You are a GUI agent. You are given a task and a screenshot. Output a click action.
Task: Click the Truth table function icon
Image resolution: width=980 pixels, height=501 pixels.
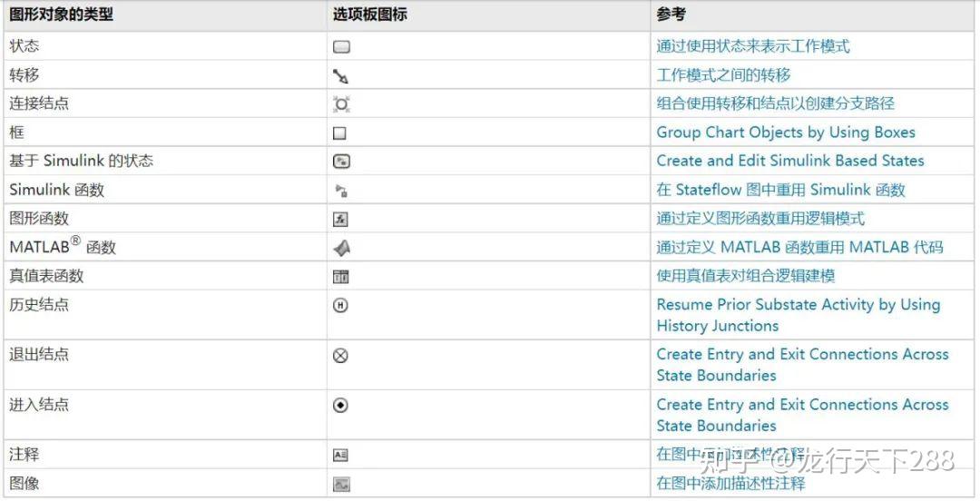point(341,277)
